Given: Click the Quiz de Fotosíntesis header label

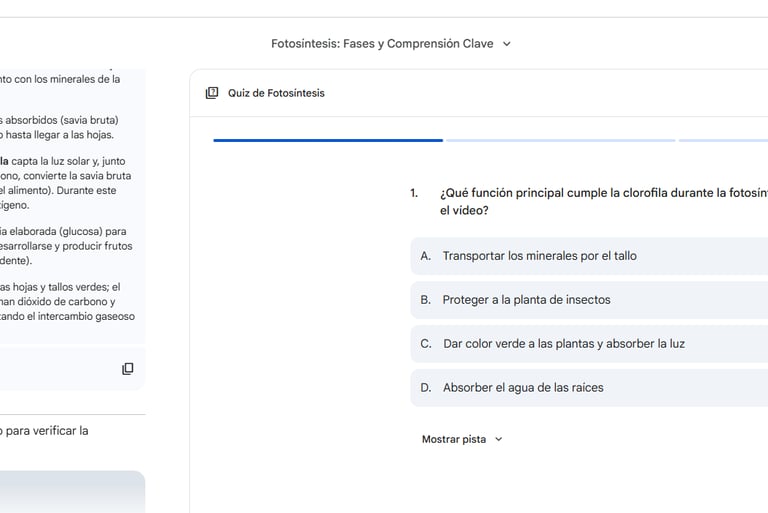Looking at the screenshot, I should 276,93.
